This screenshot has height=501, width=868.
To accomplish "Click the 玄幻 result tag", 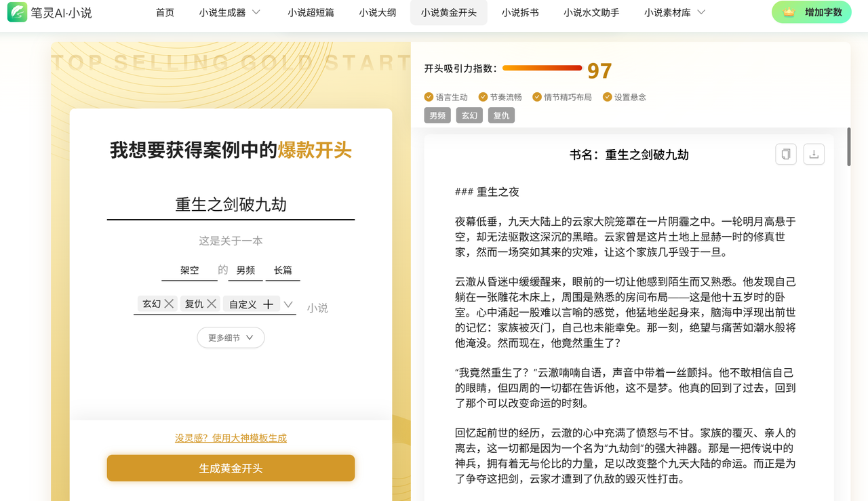I will point(469,115).
